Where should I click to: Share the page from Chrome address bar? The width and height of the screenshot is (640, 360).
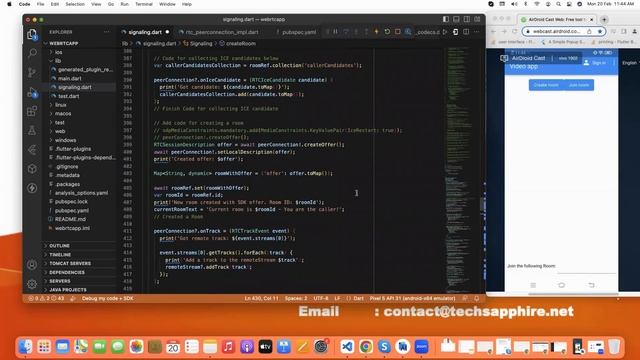pos(589,31)
